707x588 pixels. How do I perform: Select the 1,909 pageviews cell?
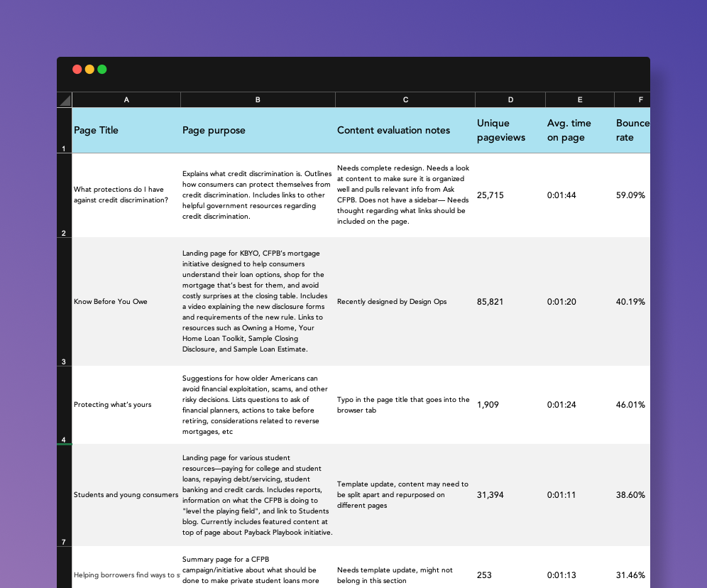coord(510,405)
